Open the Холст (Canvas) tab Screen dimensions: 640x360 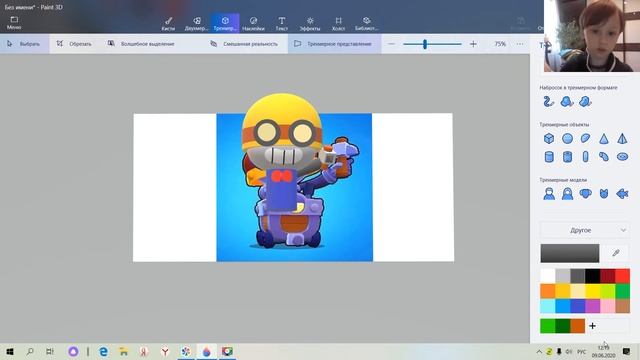coord(338,24)
